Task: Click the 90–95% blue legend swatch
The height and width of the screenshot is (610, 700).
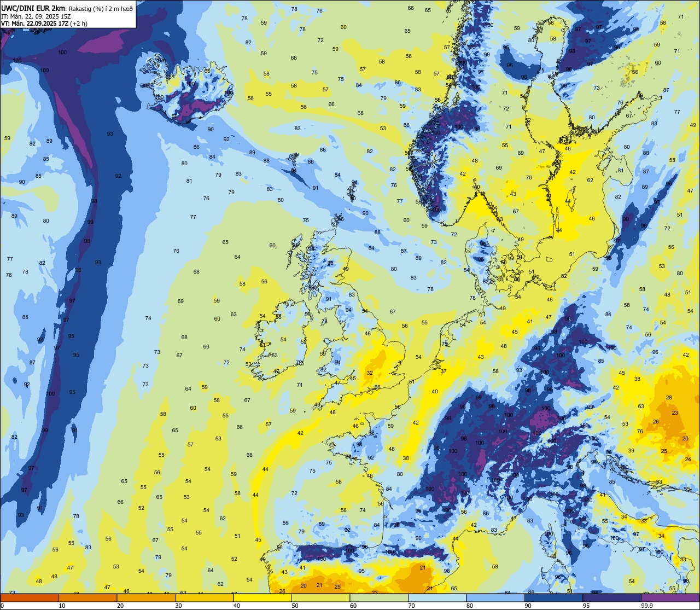Action: 553,598
